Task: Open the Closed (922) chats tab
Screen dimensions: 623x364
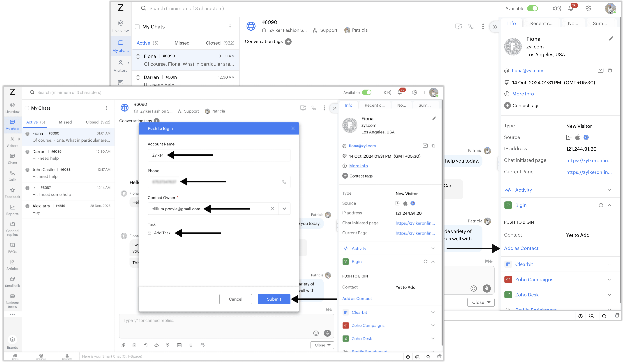Action: pyautogui.click(x=98, y=122)
